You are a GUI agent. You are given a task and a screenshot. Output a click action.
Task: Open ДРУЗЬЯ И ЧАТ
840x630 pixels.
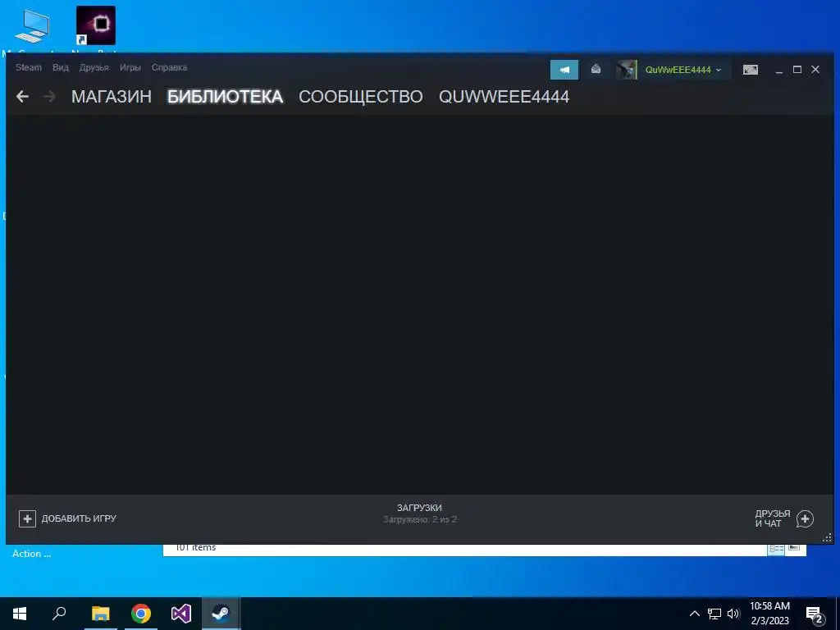point(773,518)
